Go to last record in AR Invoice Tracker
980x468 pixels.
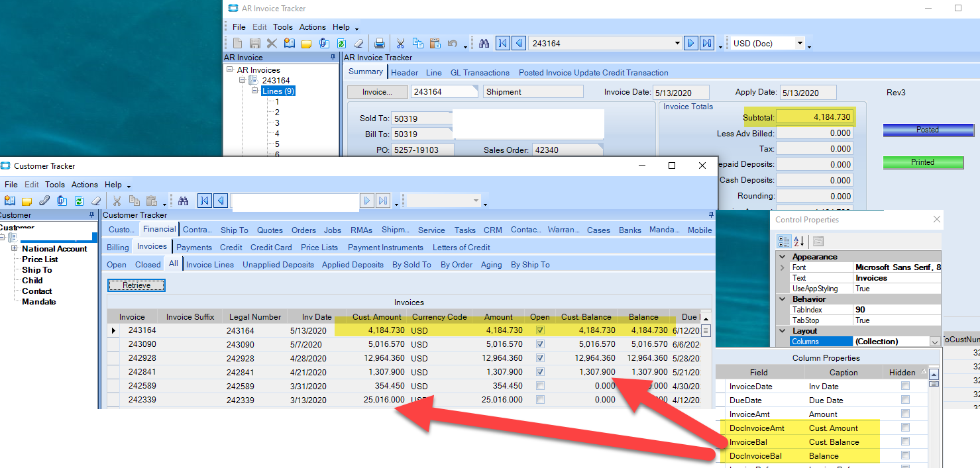click(x=707, y=44)
